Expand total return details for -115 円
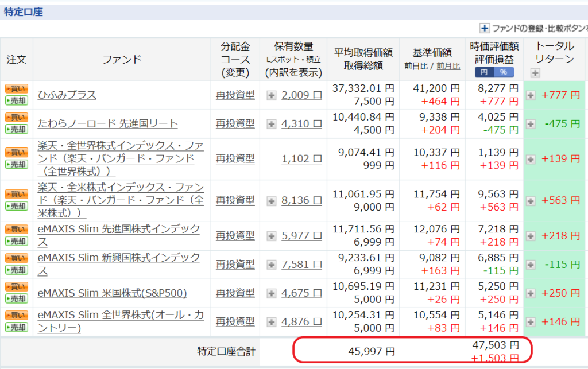The width and height of the screenshot is (588, 369). [x=531, y=265]
